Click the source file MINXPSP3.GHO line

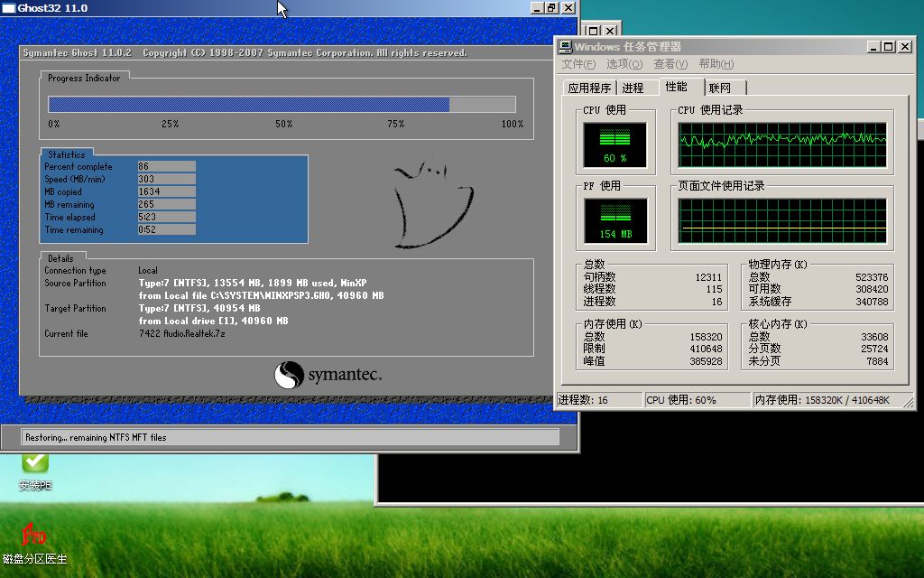tap(261, 295)
